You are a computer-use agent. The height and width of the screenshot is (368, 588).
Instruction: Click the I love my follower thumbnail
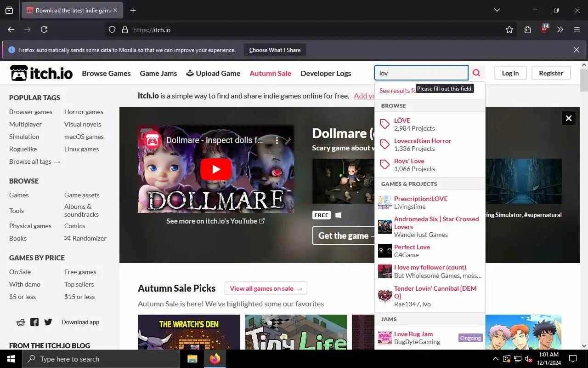tap(385, 271)
